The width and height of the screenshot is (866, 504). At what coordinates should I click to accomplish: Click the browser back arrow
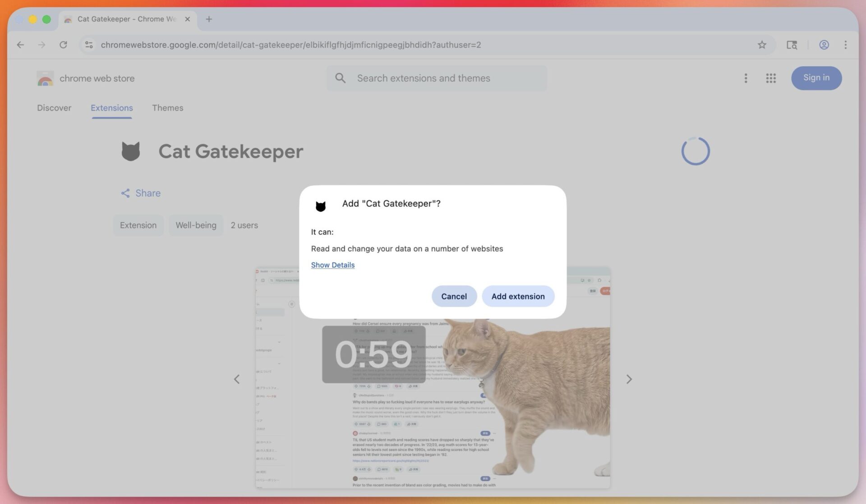tap(20, 45)
